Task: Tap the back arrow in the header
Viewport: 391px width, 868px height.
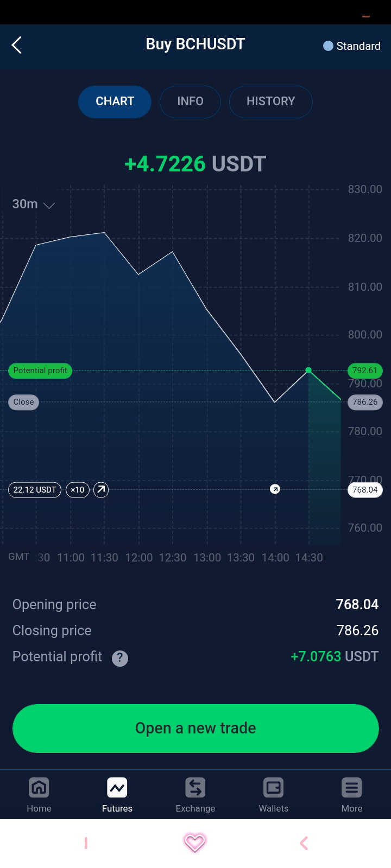Action: tap(16, 45)
